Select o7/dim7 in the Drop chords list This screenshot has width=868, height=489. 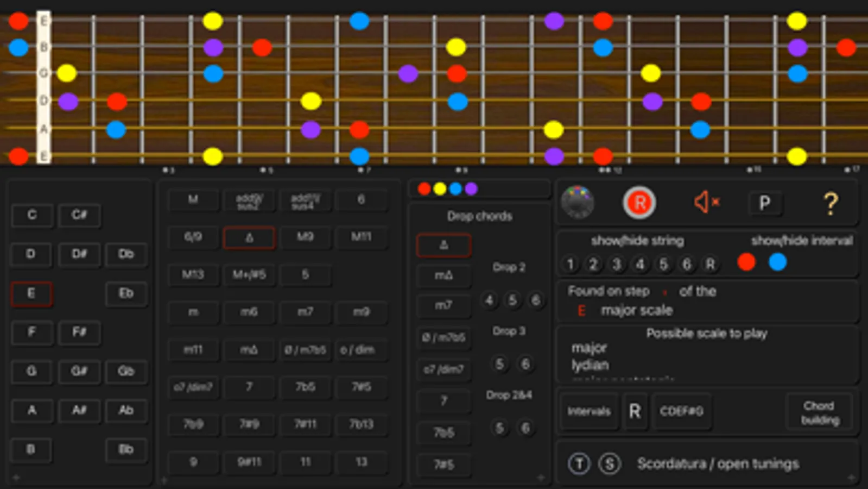pos(443,369)
